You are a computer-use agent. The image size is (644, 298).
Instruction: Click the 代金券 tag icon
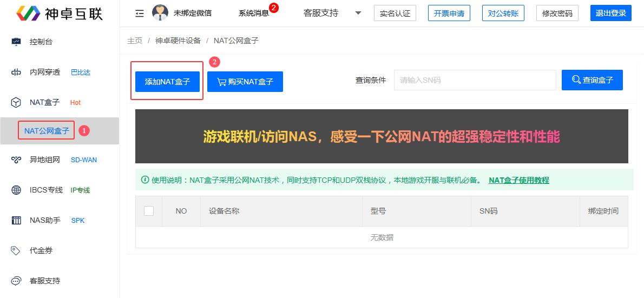[16, 250]
